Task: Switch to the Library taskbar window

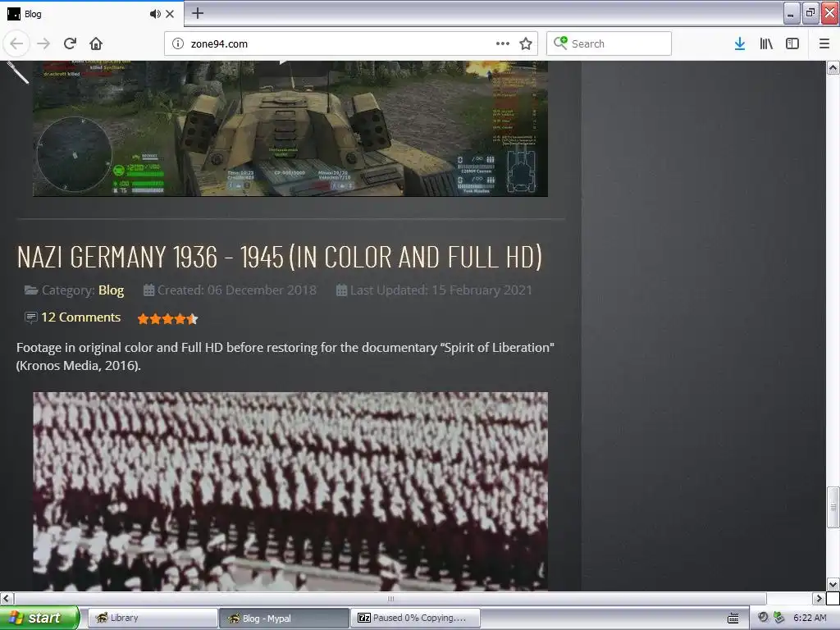Action: pyautogui.click(x=153, y=618)
